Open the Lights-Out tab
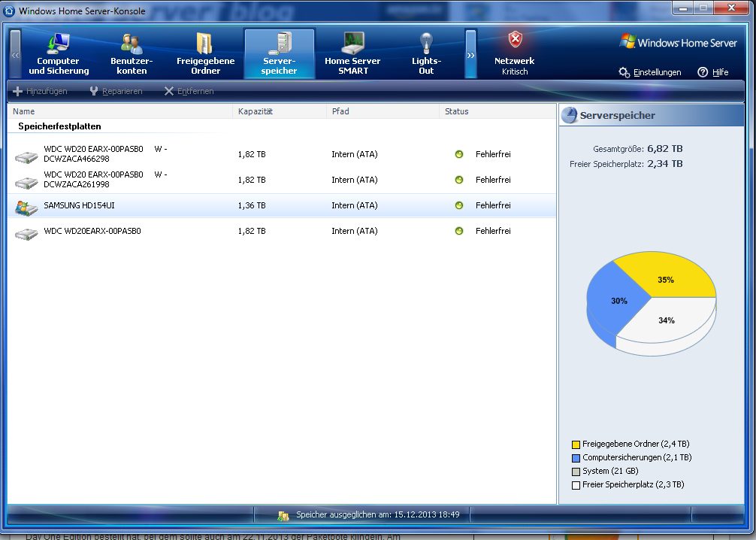This screenshot has width=756, height=540. (426, 53)
